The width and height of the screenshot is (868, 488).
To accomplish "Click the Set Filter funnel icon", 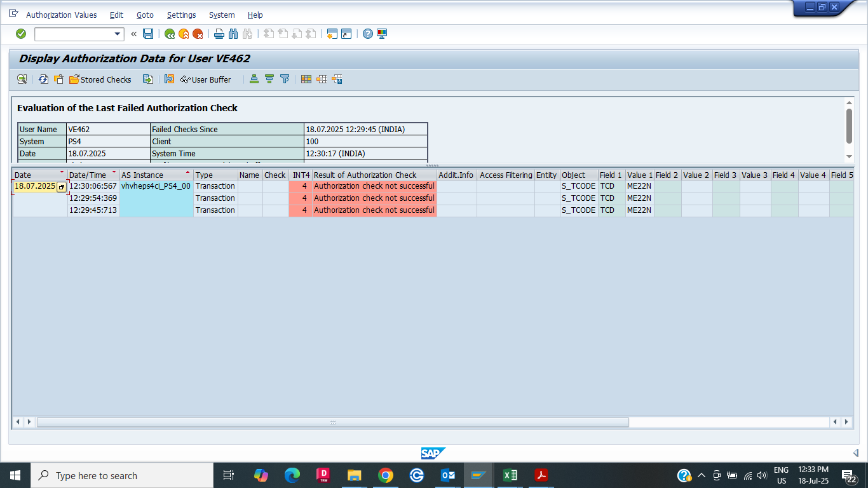I will tap(285, 79).
